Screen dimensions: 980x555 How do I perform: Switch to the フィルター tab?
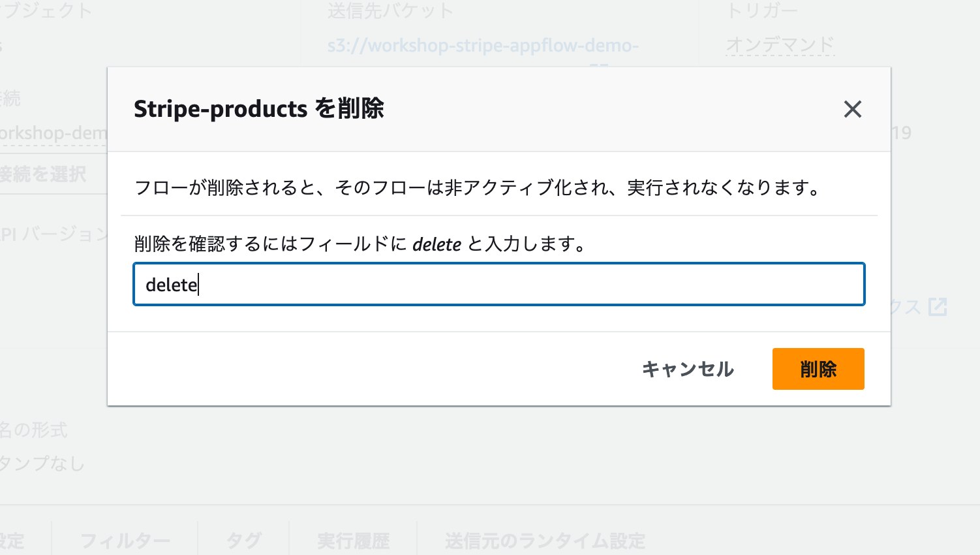[x=125, y=540]
